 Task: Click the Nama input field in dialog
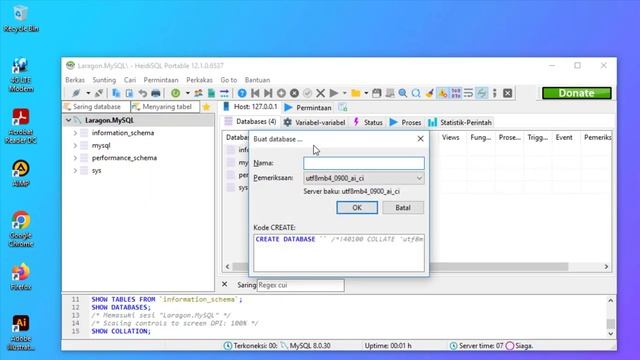[364, 163]
